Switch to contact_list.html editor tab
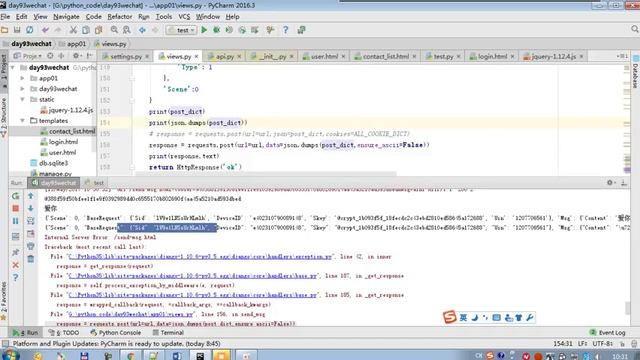The height and width of the screenshot is (360, 640). [385, 56]
